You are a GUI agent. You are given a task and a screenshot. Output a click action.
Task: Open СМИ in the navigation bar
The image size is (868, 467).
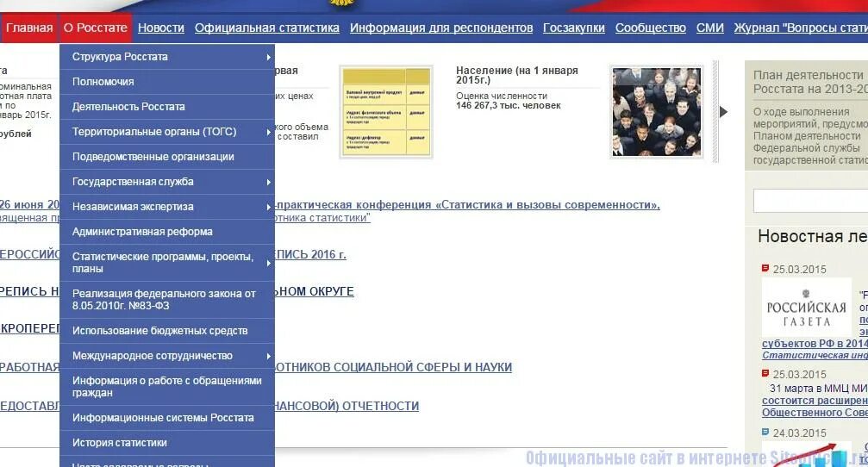point(710,28)
